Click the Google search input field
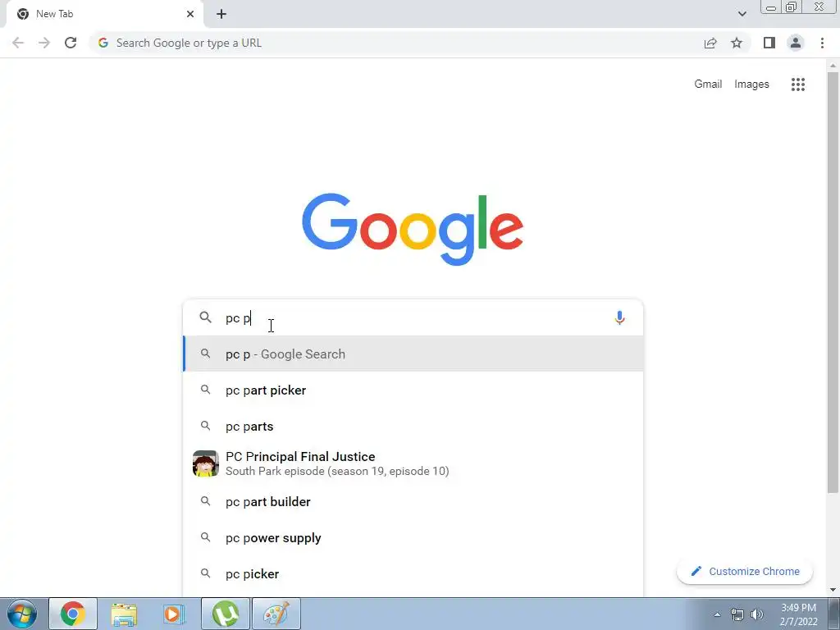The height and width of the screenshot is (630, 840). [x=413, y=317]
